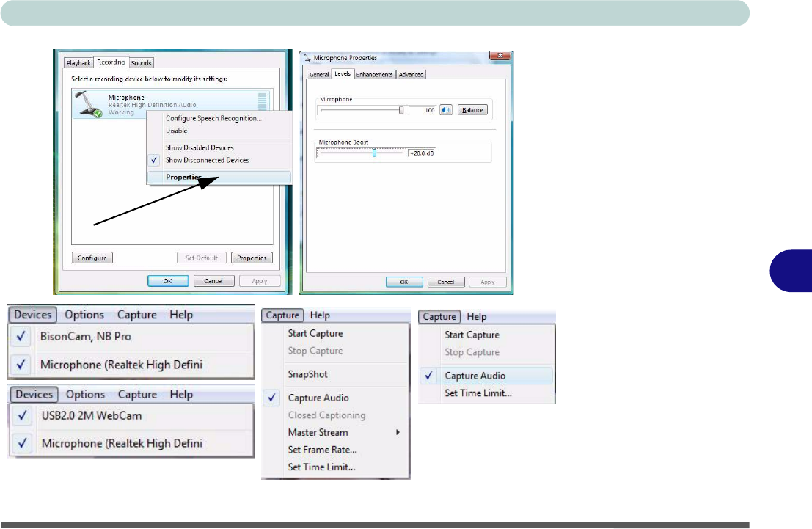Click the Microphone volume slider handle

point(400,110)
